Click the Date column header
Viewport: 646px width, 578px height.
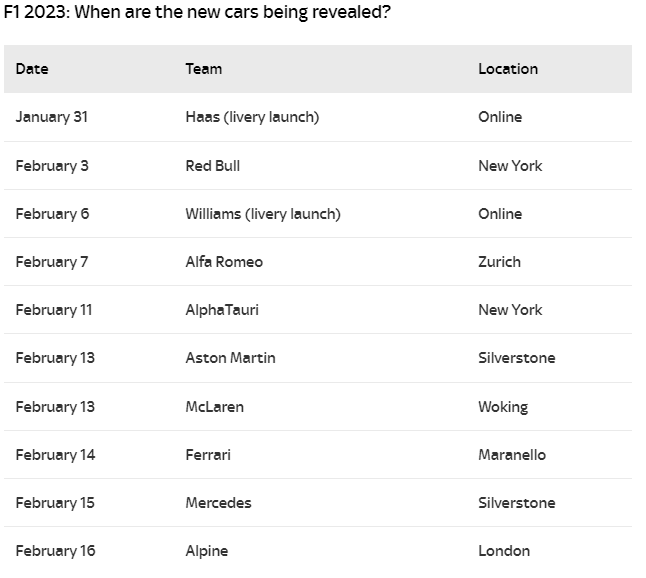coord(32,69)
